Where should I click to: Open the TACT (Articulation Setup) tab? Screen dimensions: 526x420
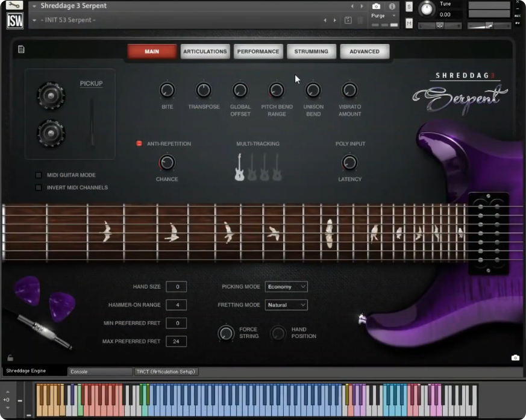pyautogui.click(x=166, y=372)
